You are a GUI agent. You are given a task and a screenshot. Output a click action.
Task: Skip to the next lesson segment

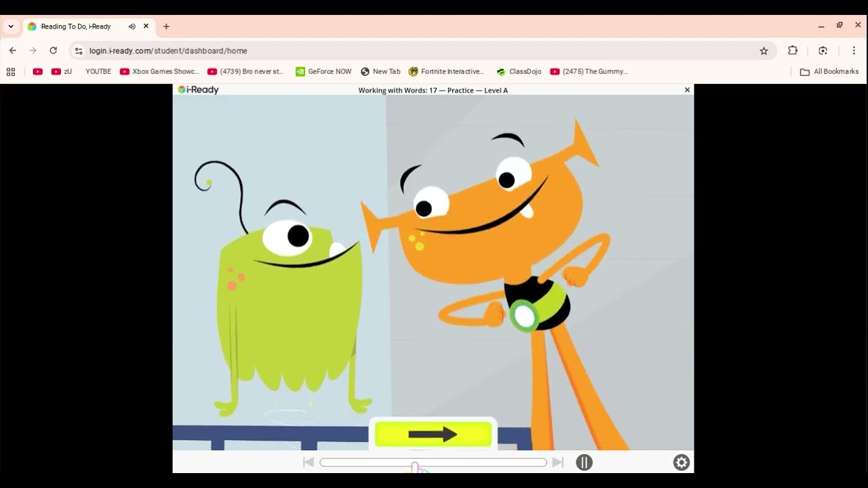(x=557, y=462)
